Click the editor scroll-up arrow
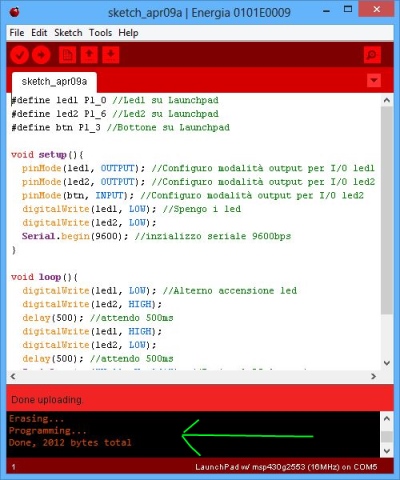 (387, 100)
